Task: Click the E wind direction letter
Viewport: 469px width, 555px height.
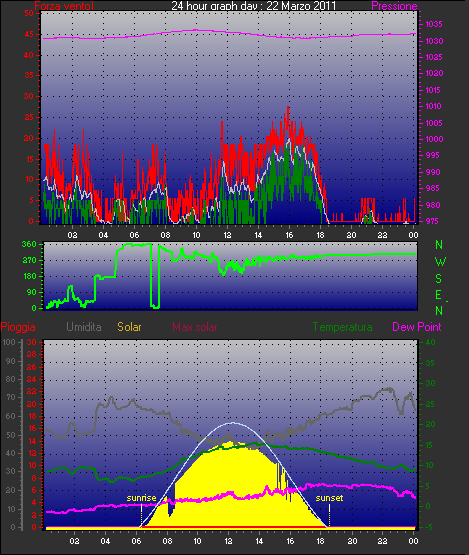Action: tap(439, 295)
